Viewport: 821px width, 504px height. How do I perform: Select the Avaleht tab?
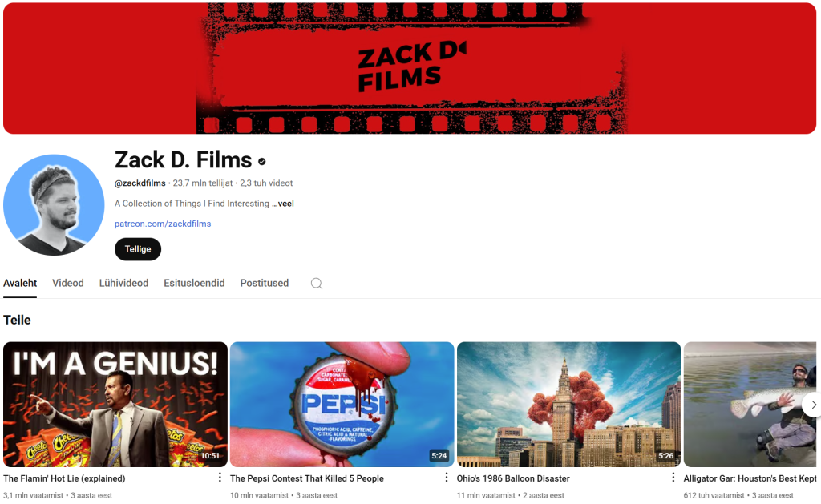point(20,283)
